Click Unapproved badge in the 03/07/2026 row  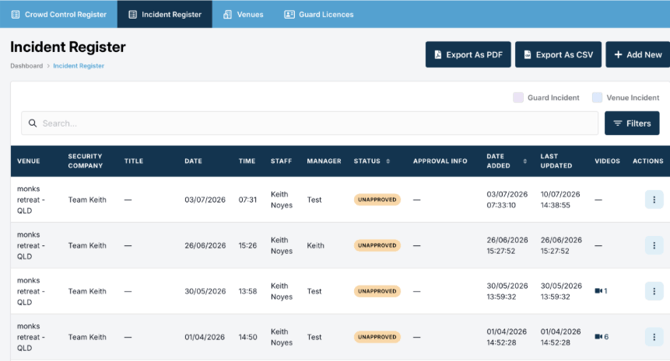(377, 200)
